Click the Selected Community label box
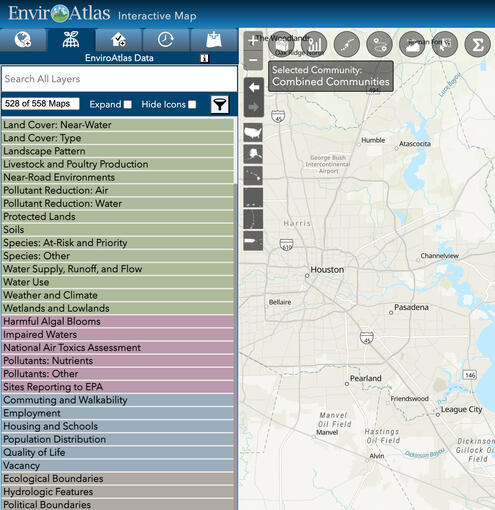Screen dimensions: 495x510 click(331, 76)
